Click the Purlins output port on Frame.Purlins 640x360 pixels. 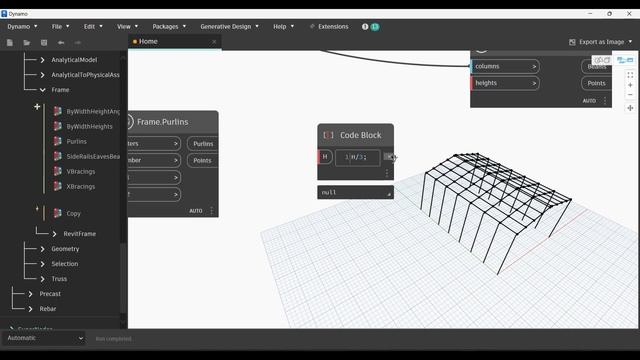click(x=203, y=144)
